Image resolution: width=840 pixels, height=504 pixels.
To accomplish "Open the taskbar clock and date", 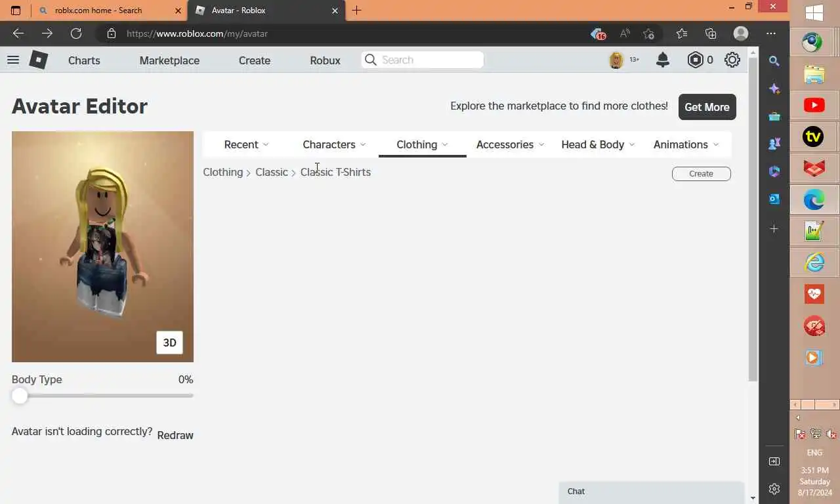I will pyautogui.click(x=815, y=481).
